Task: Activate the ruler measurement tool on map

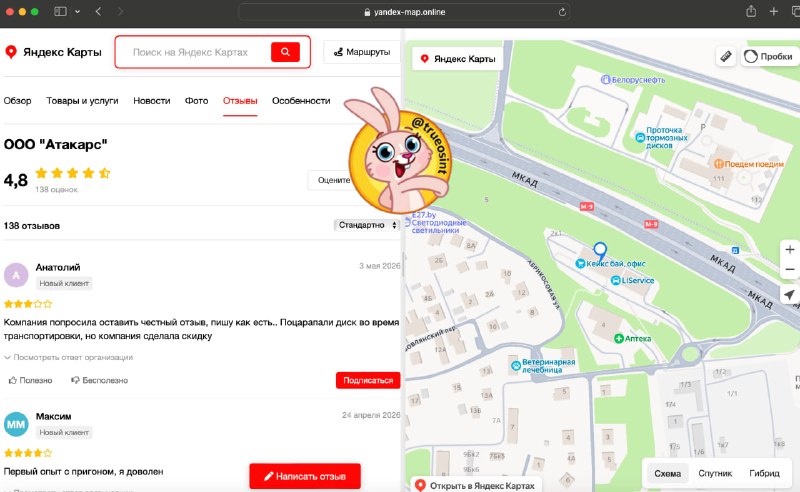Action: (726, 56)
